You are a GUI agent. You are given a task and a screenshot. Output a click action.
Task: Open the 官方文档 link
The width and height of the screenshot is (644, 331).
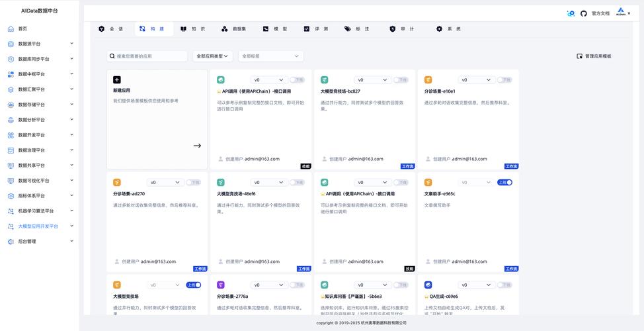pyautogui.click(x=600, y=13)
